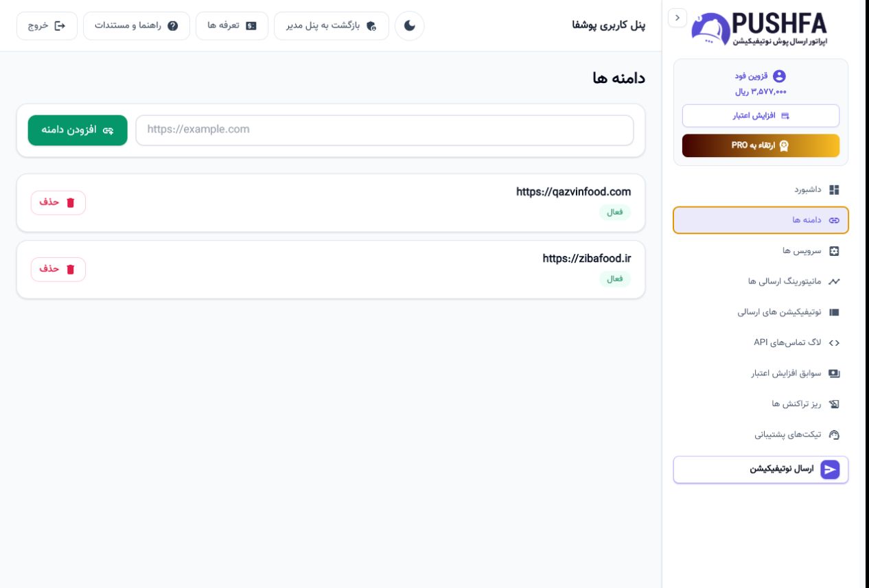This screenshot has width=869, height=588.
Task: Click the ارتقاء به PRO gradient banner
Action: pos(761,145)
